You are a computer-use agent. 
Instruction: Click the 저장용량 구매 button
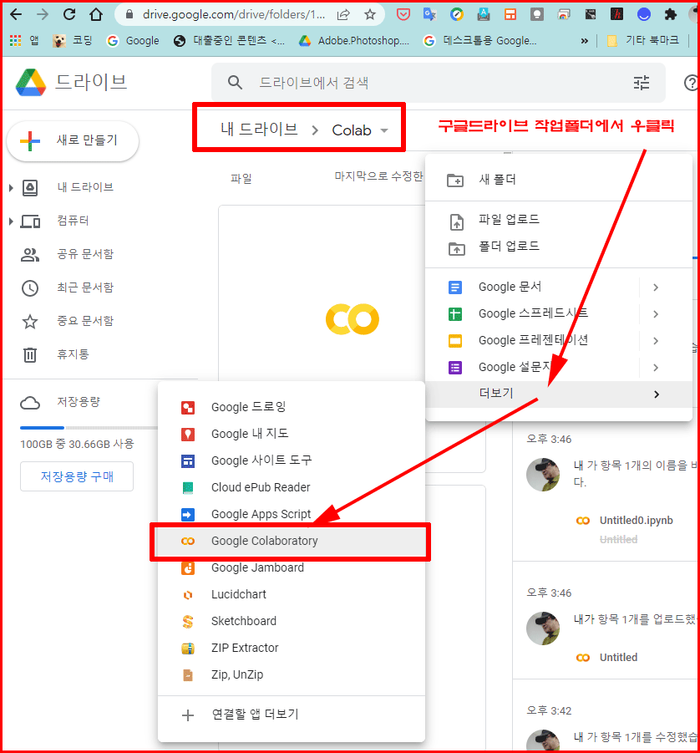coord(77,476)
